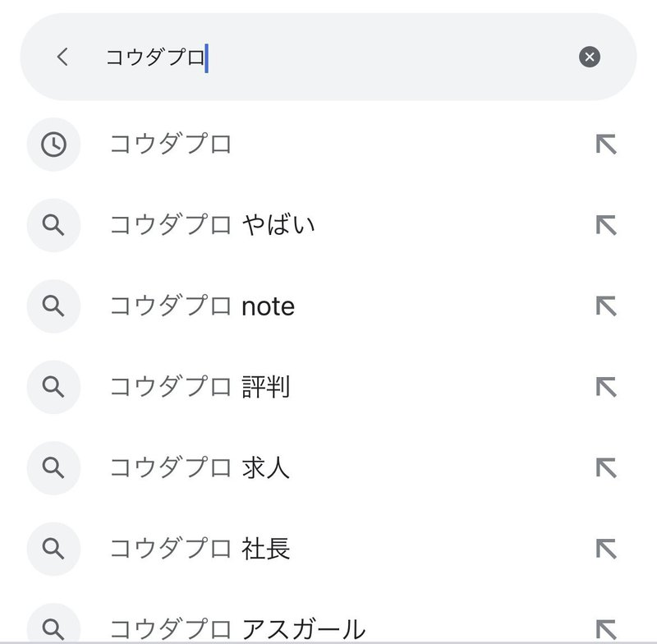Insert コウダプロ 求人 via arrow icon

[605, 467]
